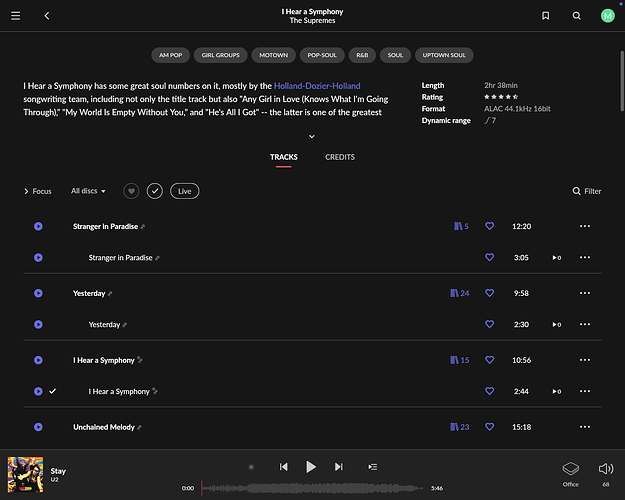Open the Holland-Dozier-Holland link
Image resolution: width=625 pixels, height=500 pixels.
tap(317, 86)
